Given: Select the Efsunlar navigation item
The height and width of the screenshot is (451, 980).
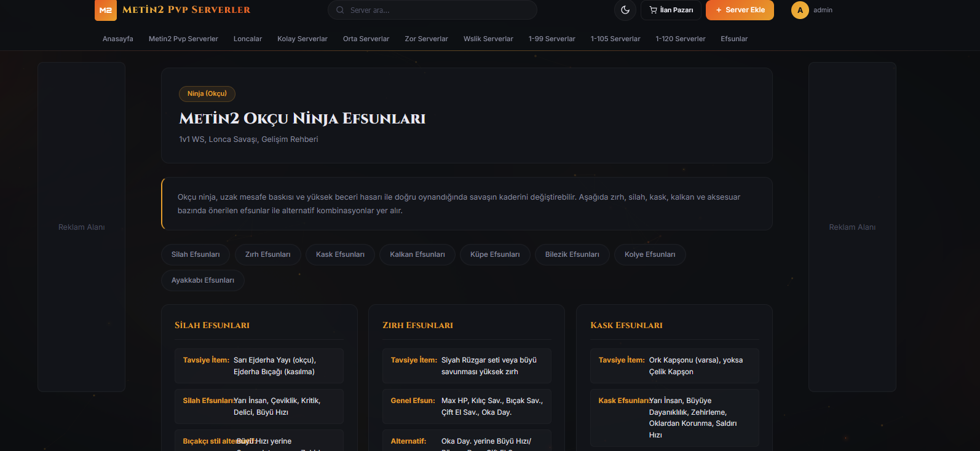Looking at the screenshot, I should click(734, 39).
